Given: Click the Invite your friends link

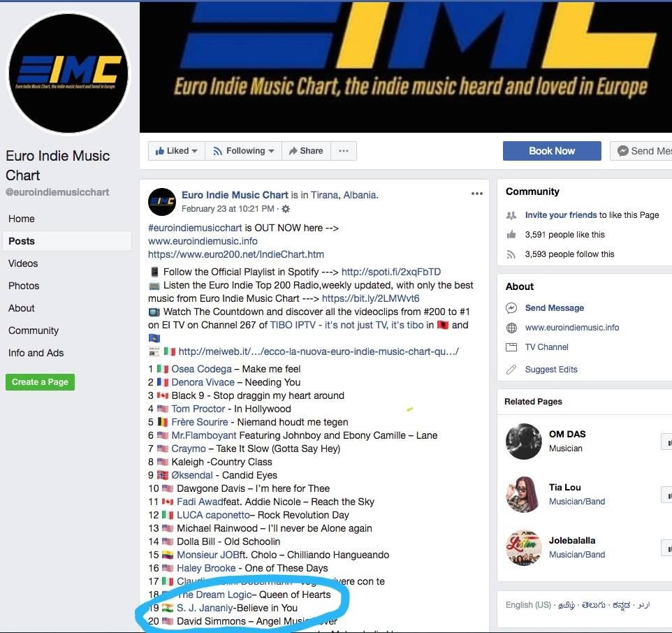Looking at the screenshot, I should tap(561, 215).
